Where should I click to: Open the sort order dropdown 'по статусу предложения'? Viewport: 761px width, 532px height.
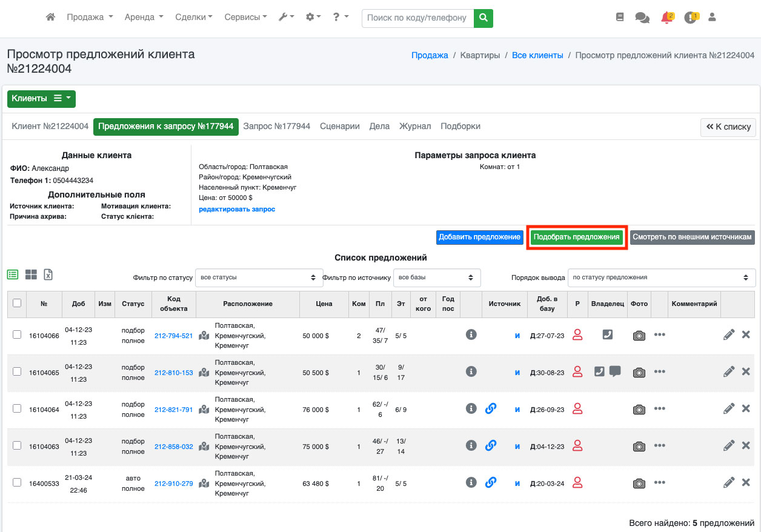661,278
